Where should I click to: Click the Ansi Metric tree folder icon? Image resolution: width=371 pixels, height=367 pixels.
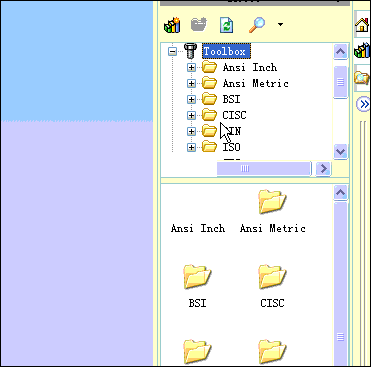point(210,83)
